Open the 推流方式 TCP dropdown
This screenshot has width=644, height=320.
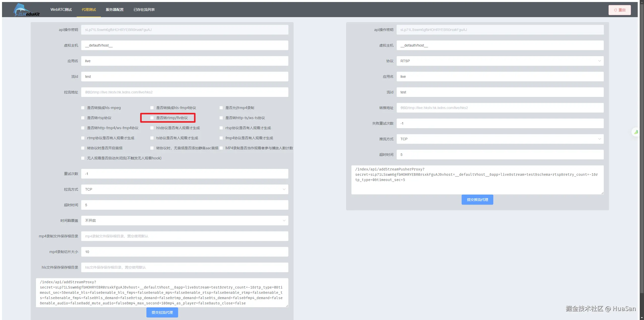tap(500, 139)
